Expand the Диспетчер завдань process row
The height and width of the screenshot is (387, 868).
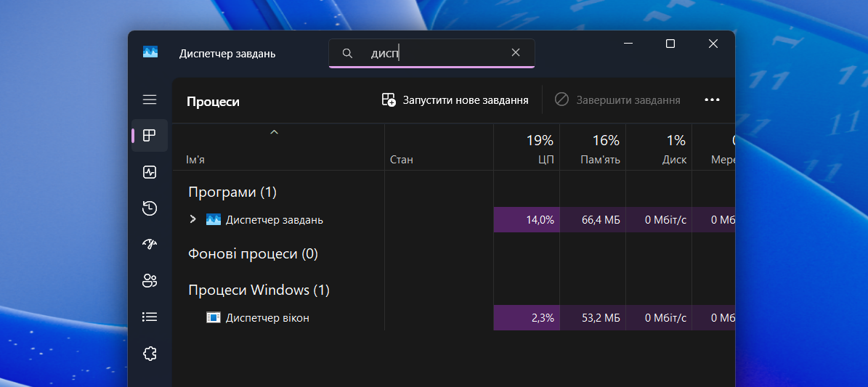[x=192, y=219]
